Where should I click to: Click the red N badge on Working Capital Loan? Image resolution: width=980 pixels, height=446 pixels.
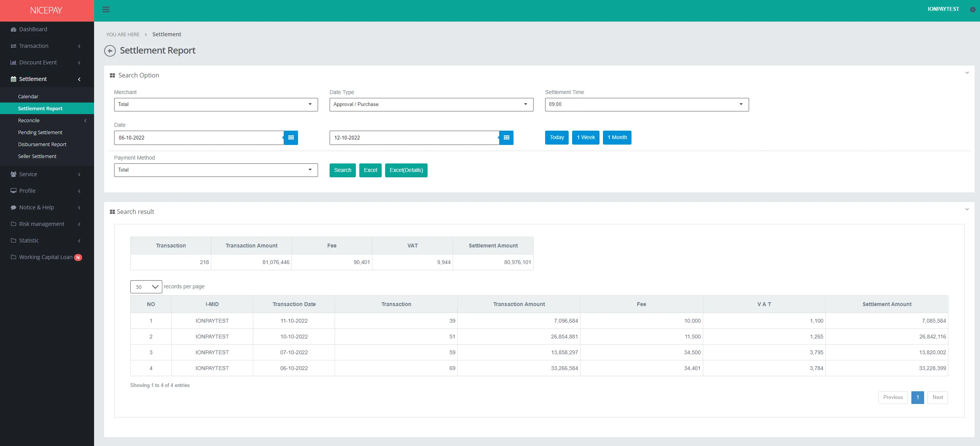click(78, 258)
